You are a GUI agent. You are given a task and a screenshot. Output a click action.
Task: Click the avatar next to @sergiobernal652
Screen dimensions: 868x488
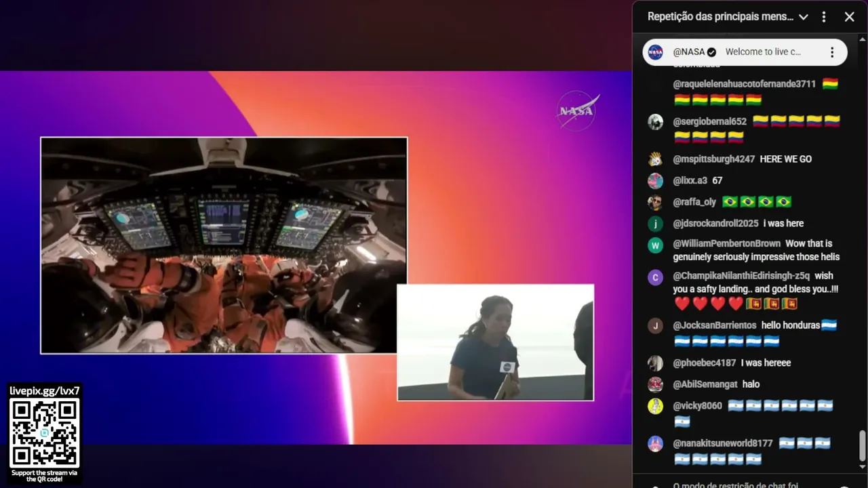(x=655, y=122)
